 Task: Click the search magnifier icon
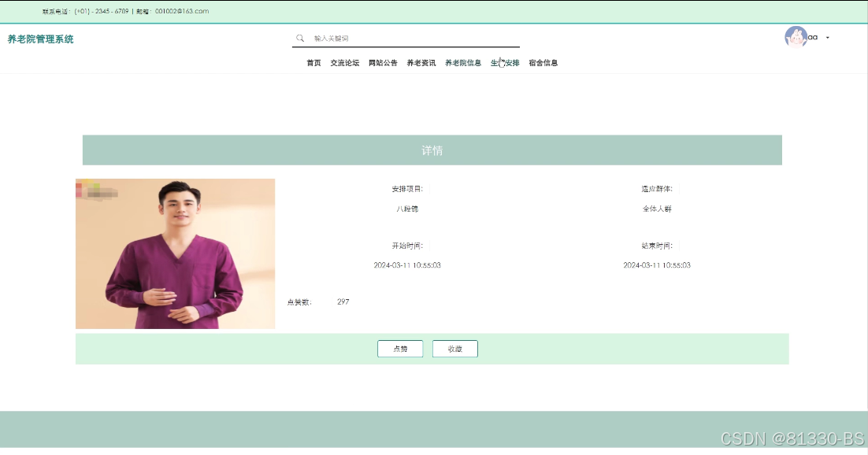pos(300,39)
